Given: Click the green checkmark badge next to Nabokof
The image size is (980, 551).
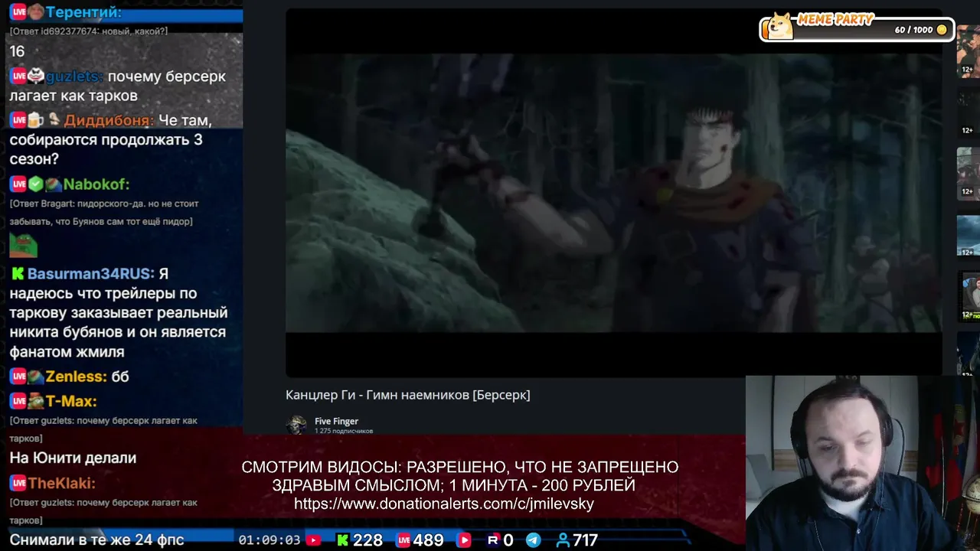Looking at the screenshot, I should coord(36,184).
